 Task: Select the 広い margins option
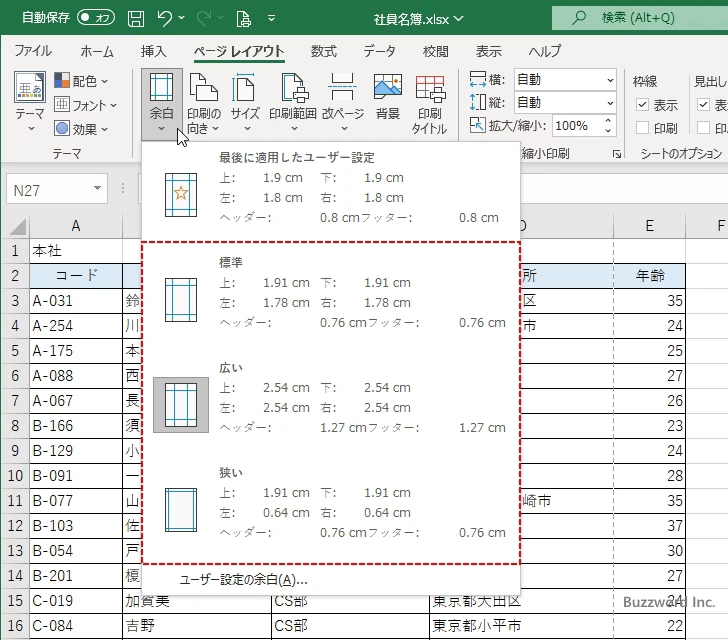coord(331,399)
